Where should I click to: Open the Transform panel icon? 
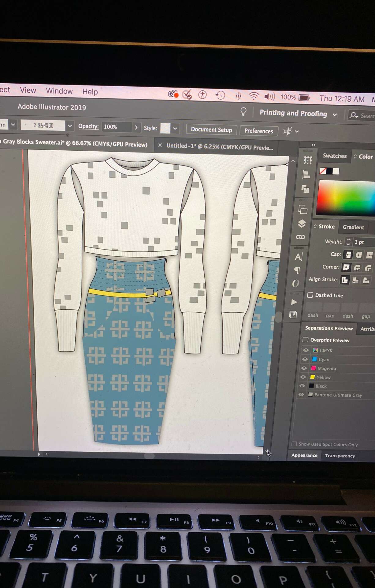click(308, 160)
